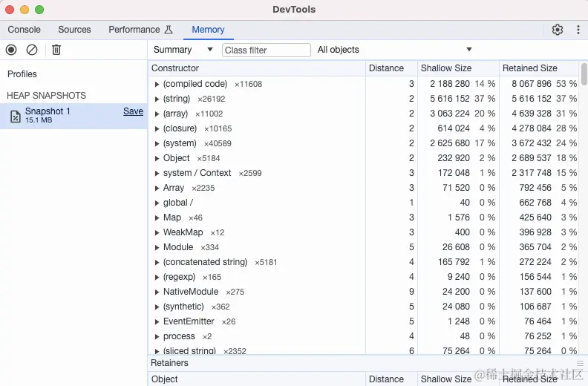Switch to the Sources tab
Viewport: 588px width, 386px height.
coord(74,30)
